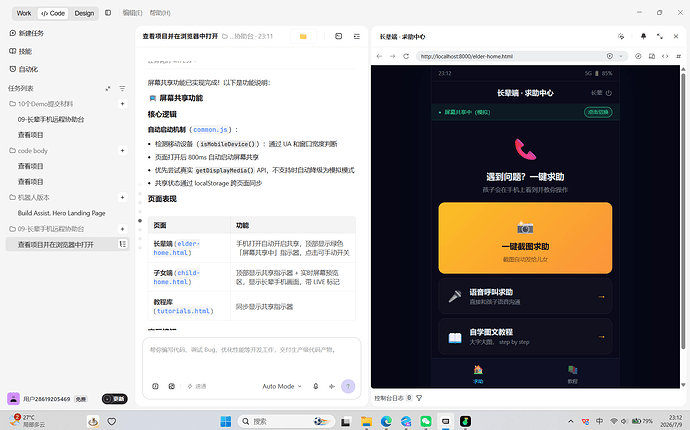Open the 语音呼叫求助 card

point(525,296)
